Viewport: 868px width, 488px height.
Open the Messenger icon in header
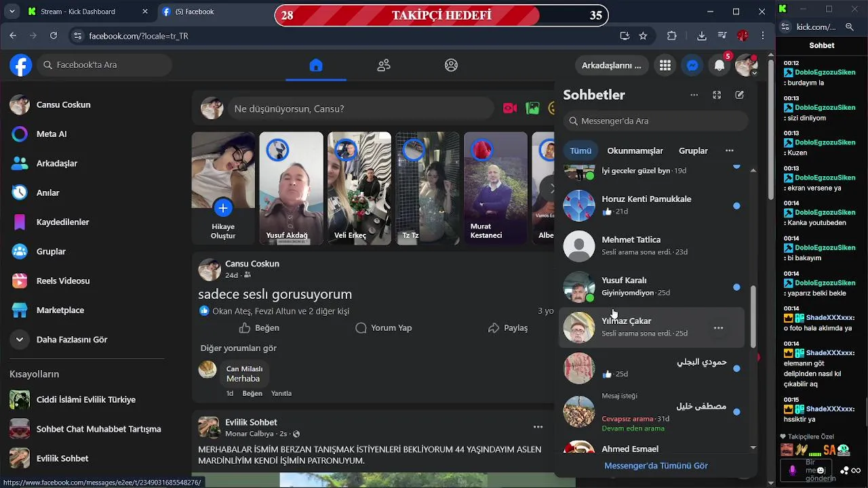point(692,65)
